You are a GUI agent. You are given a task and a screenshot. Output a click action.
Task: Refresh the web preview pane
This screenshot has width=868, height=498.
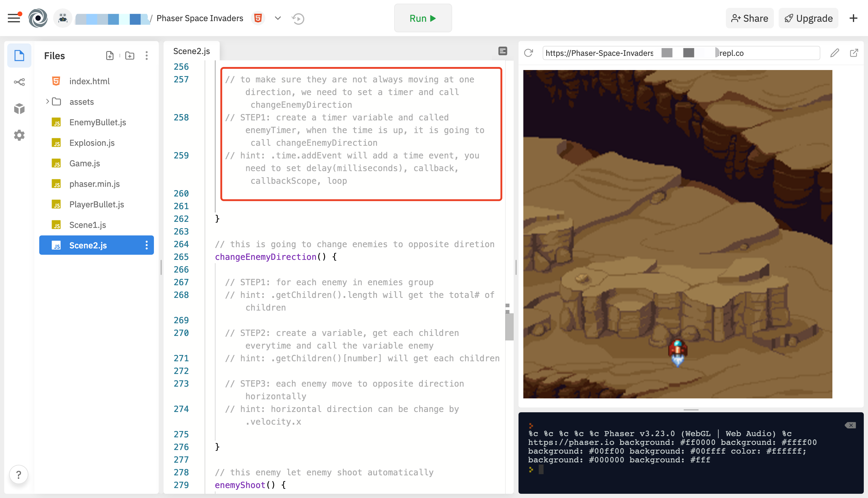[x=528, y=53]
